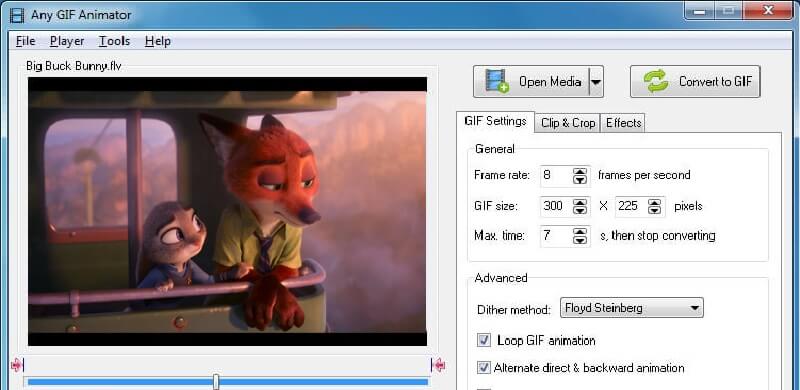Click the right clip end marker arrow
The image size is (800, 390).
(x=438, y=365)
